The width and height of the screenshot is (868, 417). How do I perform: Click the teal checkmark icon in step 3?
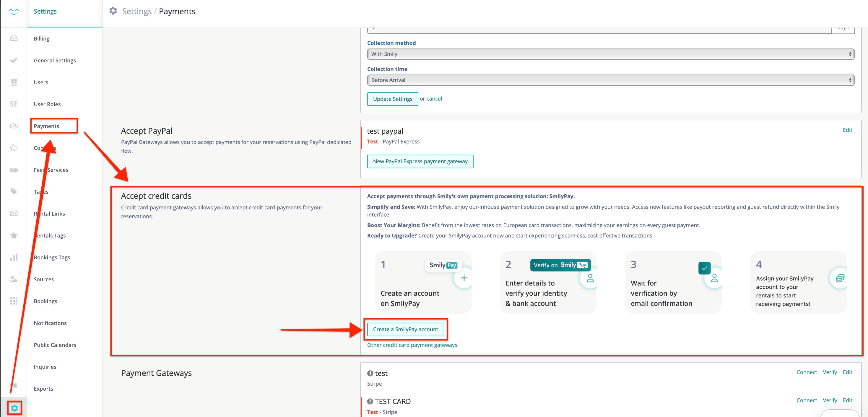point(704,268)
